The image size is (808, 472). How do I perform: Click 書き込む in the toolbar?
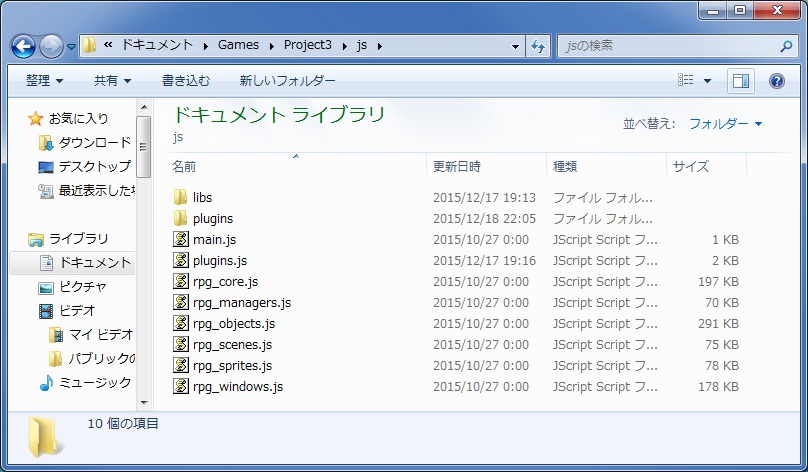(186, 80)
